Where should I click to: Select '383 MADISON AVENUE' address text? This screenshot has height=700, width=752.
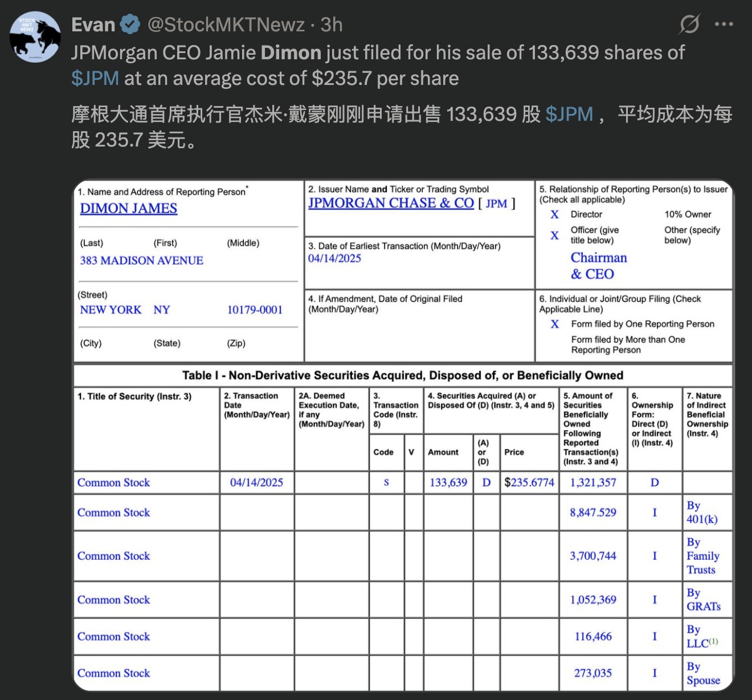click(x=141, y=261)
